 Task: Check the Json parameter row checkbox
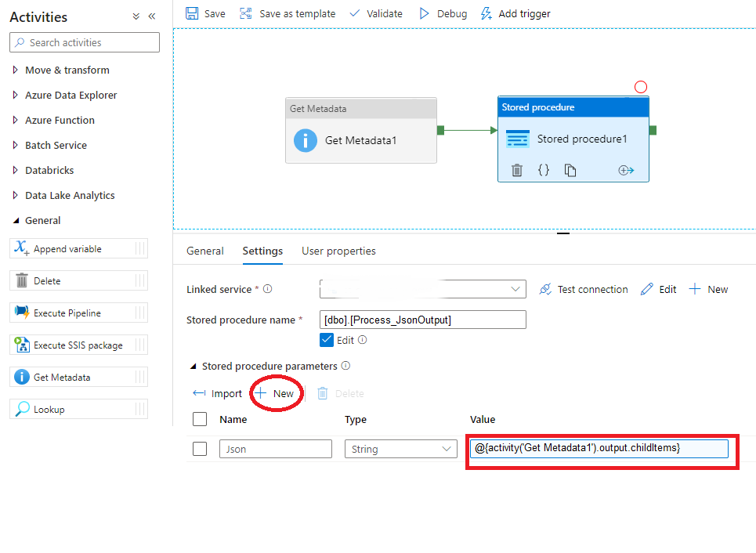(x=200, y=449)
